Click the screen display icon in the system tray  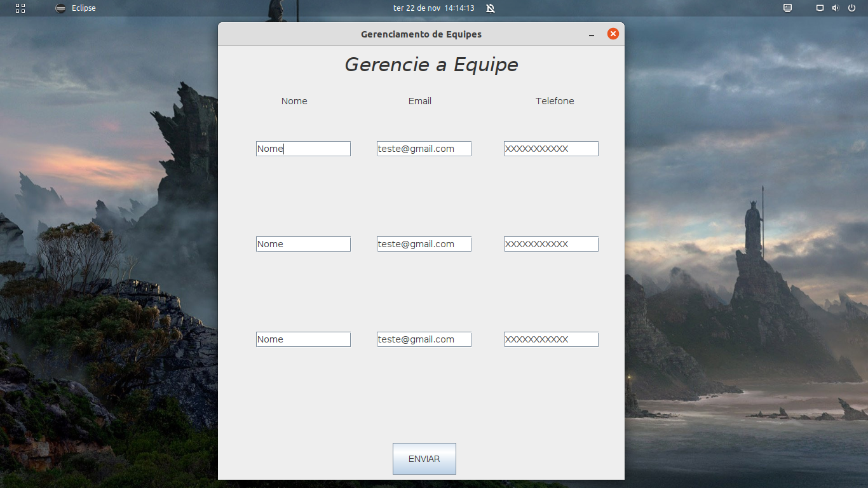pyautogui.click(x=819, y=8)
